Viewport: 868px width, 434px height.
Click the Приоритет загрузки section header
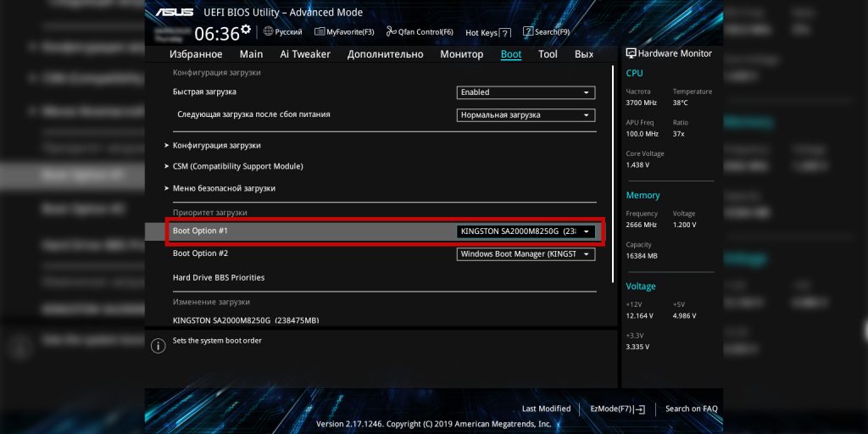pyautogui.click(x=210, y=213)
